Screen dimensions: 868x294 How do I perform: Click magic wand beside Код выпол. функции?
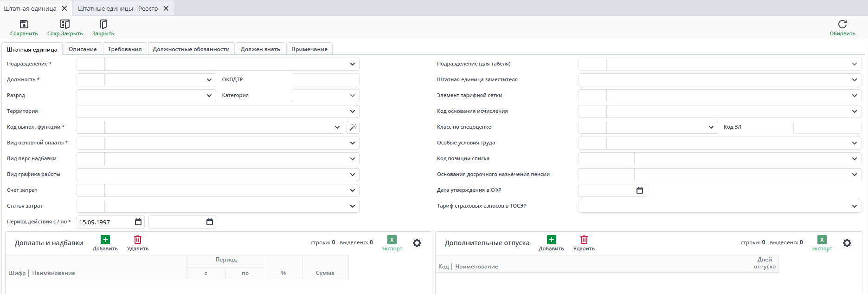[x=353, y=127]
